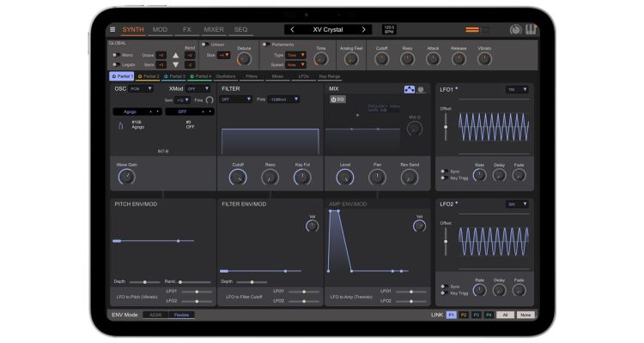Screen dimensions: 644x343
Task: Open the Portamento Speed dropdown
Action: (x=295, y=65)
